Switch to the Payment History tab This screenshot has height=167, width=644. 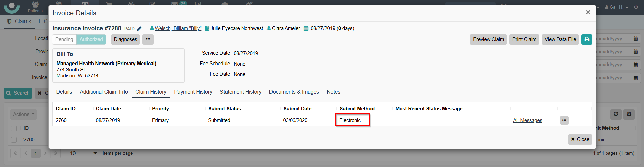193,92
